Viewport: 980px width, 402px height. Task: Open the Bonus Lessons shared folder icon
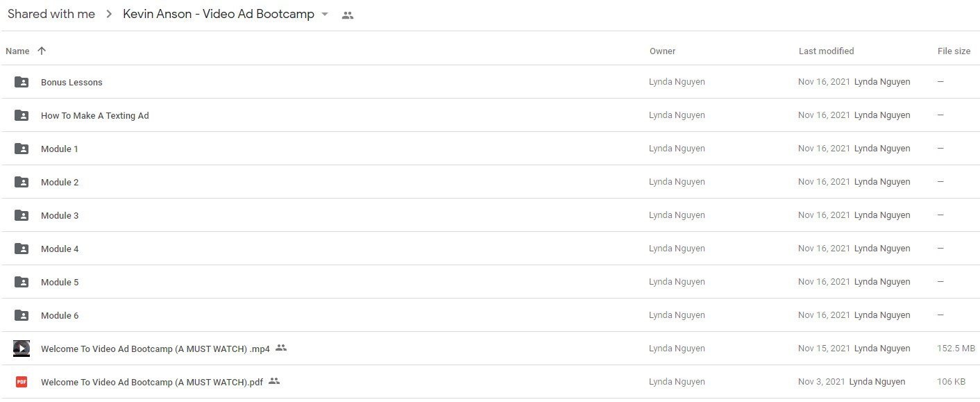22,82
